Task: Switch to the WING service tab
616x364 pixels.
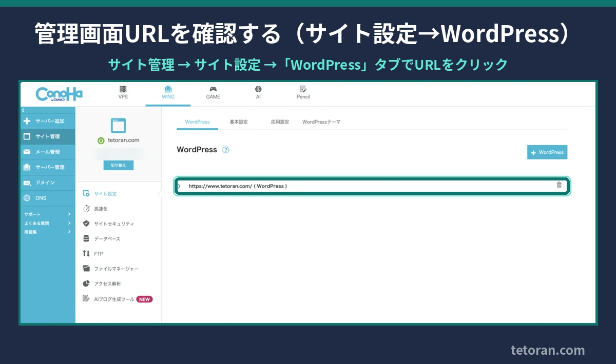Action: coord(168,93)
